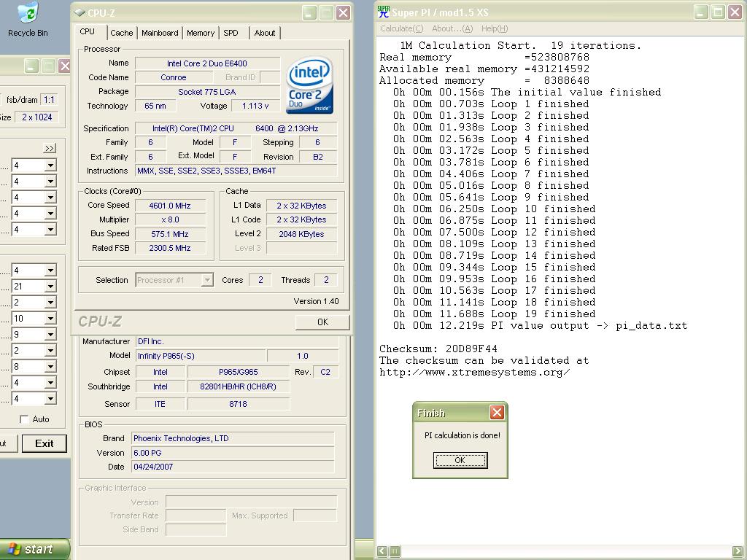This screenshot has height=560, width=747.
Task: Open the About tab in CPU-Z
Action: 264,33
